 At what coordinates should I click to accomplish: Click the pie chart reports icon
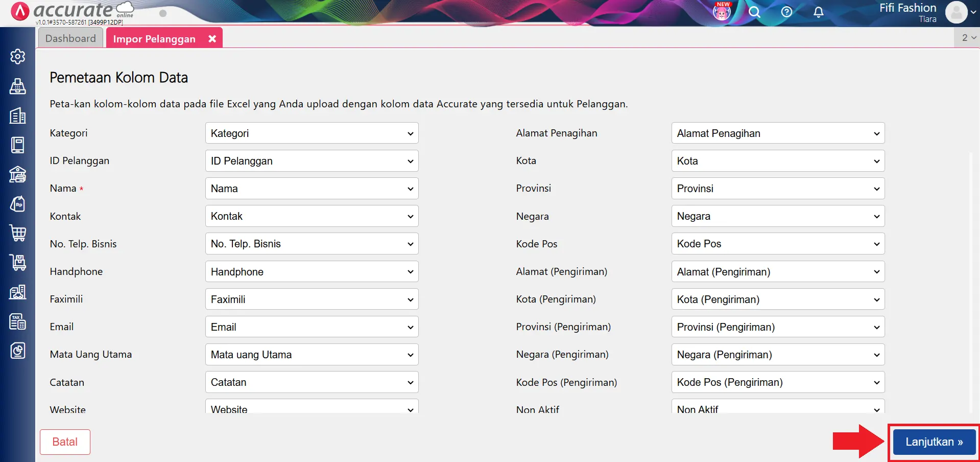[x=18, y=351]
